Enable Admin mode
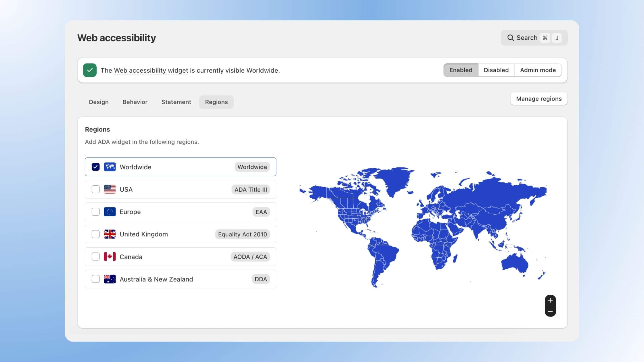 tap(538, 70)
